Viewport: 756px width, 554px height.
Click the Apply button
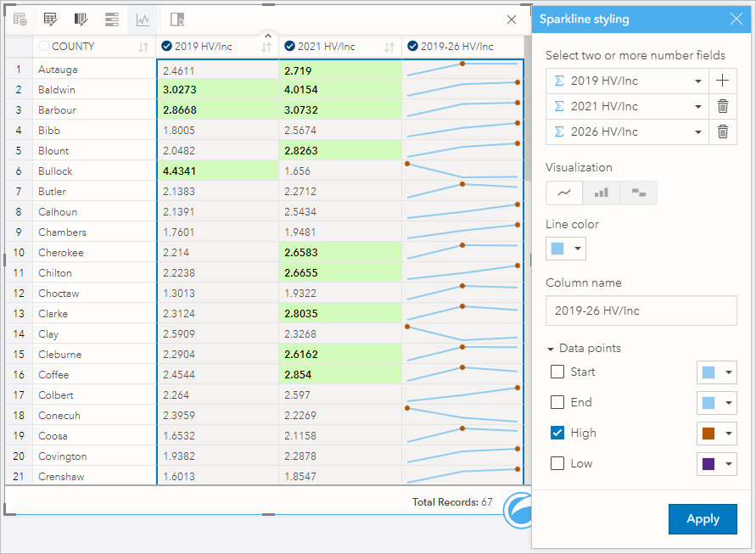[x=703, y=518]
